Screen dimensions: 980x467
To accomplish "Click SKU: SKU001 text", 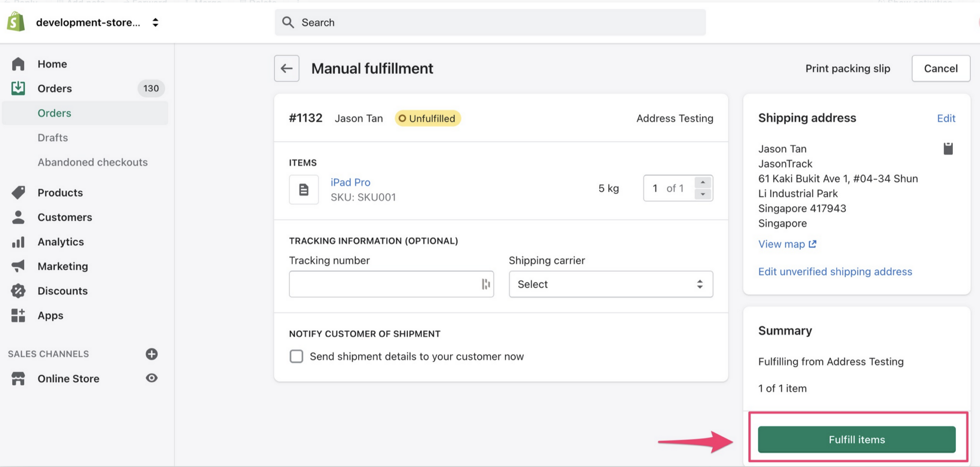I will point(363,197).
